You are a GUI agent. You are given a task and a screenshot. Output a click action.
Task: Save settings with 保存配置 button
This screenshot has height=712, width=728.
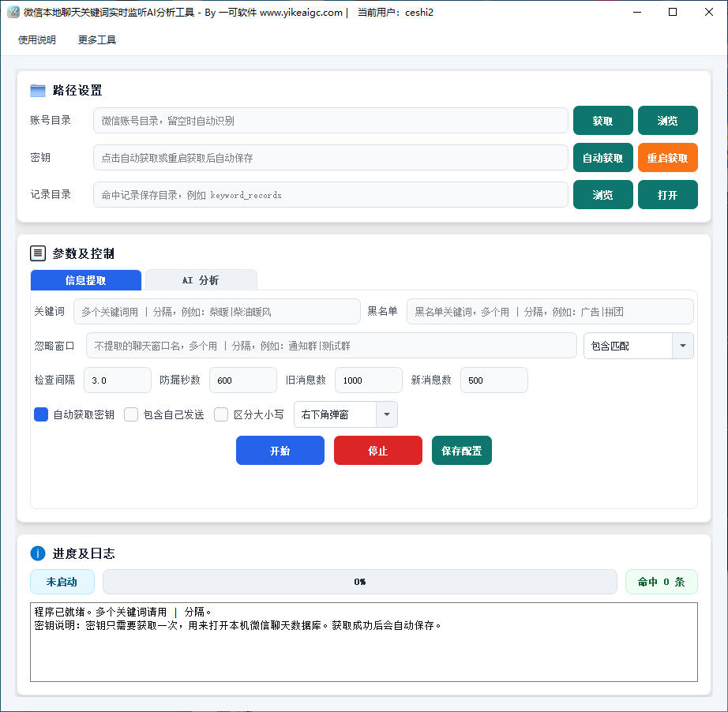pyautogui.click(x=461, y=451)
